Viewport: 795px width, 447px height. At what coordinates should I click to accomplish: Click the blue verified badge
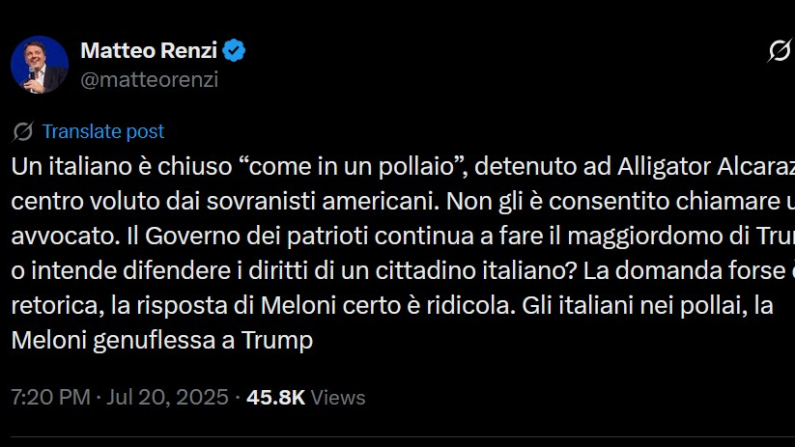tap(234, 51)
